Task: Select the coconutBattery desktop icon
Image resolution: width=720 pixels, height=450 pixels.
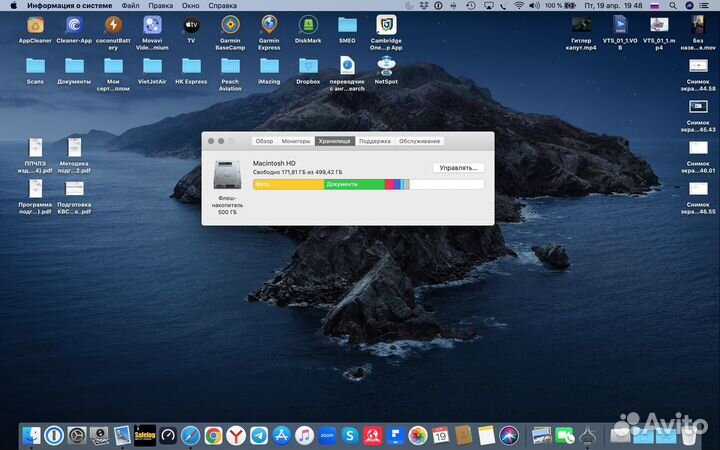Action: pyautogui.click(x=113, y=25)
